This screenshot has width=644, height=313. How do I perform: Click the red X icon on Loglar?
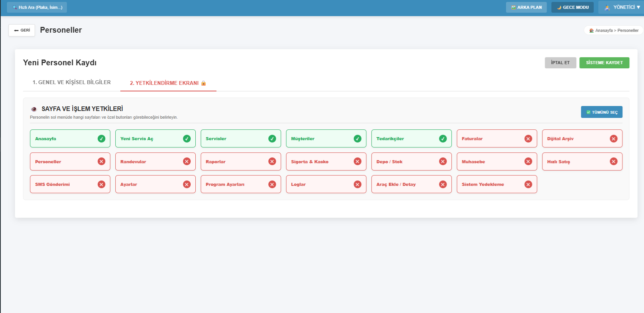pos(358,184)
